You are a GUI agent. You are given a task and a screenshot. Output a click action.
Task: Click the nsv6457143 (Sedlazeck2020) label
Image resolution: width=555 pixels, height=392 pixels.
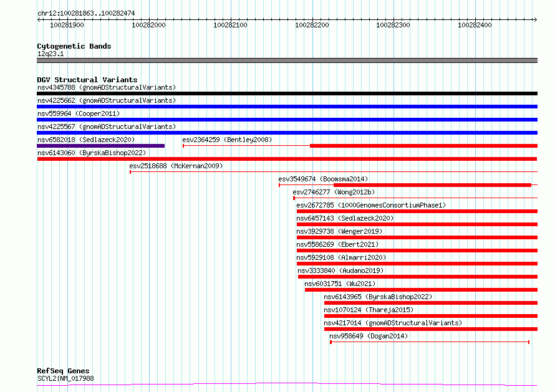345,218
